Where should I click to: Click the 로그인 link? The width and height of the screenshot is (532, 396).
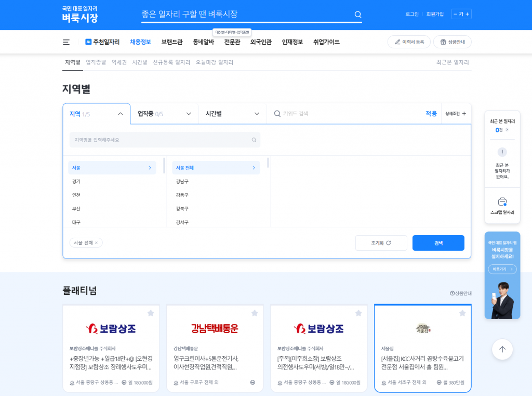click(x=411, y=14)
